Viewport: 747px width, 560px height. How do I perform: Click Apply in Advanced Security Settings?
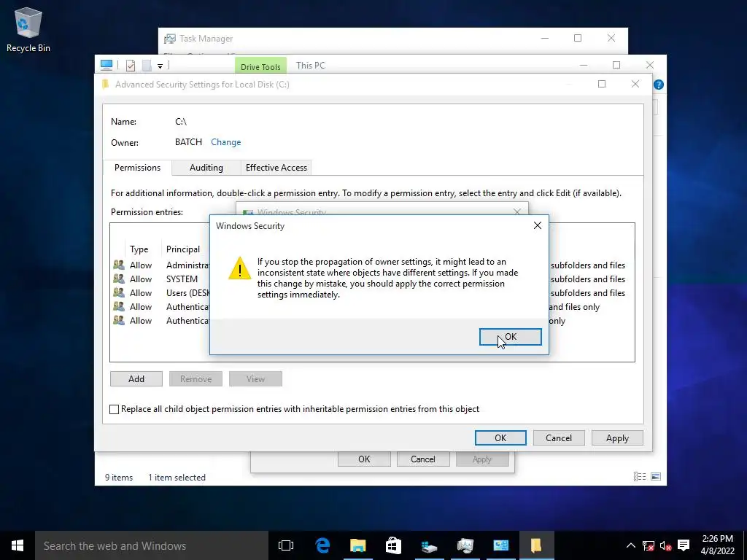click(x=617, y=438)
